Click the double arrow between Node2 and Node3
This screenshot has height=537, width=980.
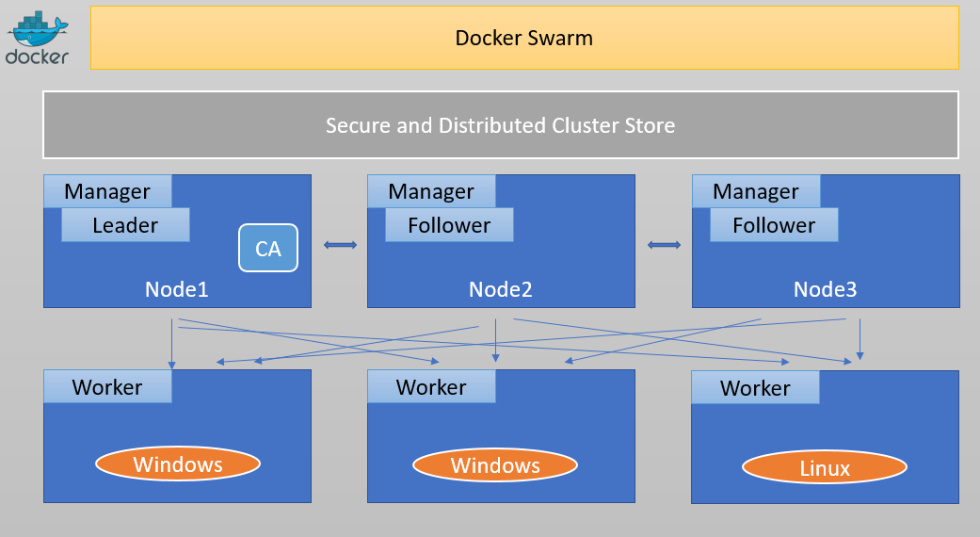point(664,245)
